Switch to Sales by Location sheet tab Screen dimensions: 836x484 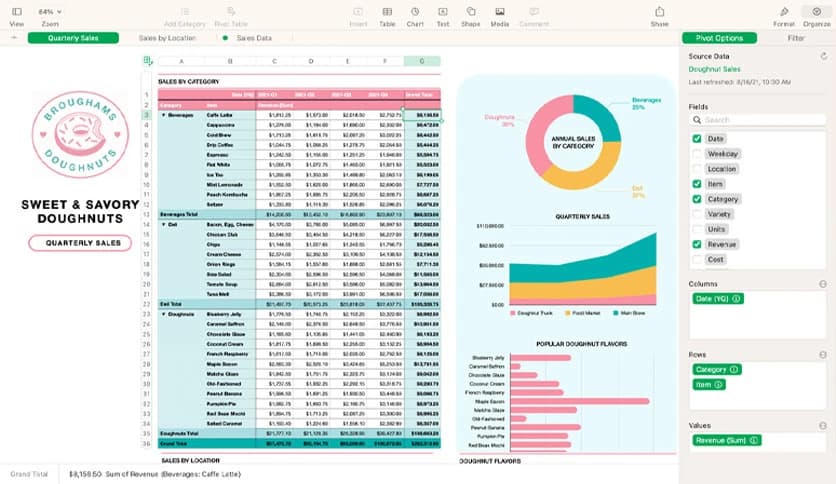pos(167,38)
